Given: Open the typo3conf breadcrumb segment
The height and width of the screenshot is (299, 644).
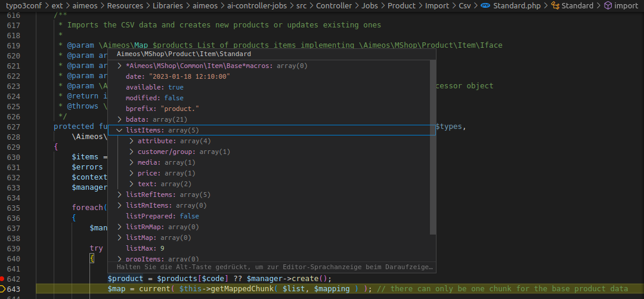Looking at the screenshot, I should [23, 6].
